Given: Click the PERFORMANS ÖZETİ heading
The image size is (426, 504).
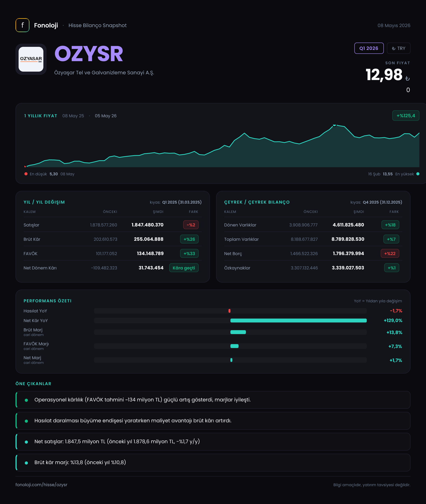Looking at the screenshot, I should (x=48, y=301).
